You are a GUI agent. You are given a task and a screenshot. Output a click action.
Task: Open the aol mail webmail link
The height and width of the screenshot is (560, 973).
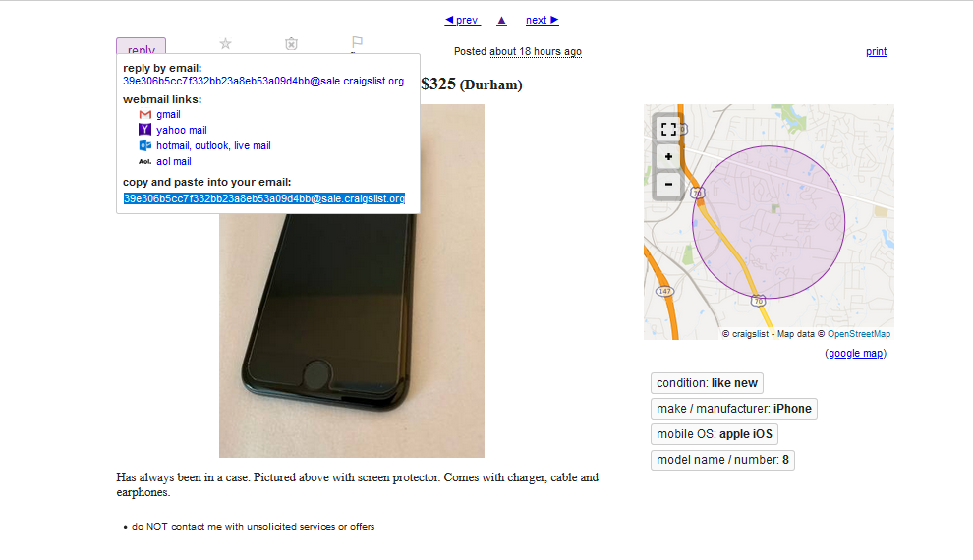(174, 161)
